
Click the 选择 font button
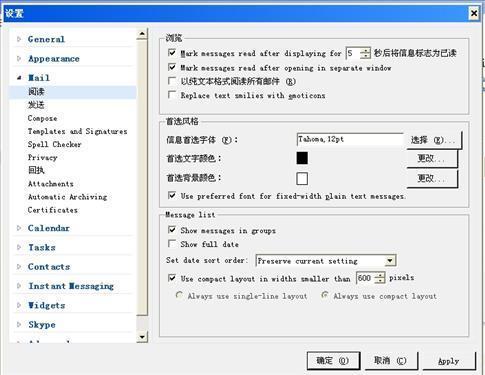click(x=434, y=140)
